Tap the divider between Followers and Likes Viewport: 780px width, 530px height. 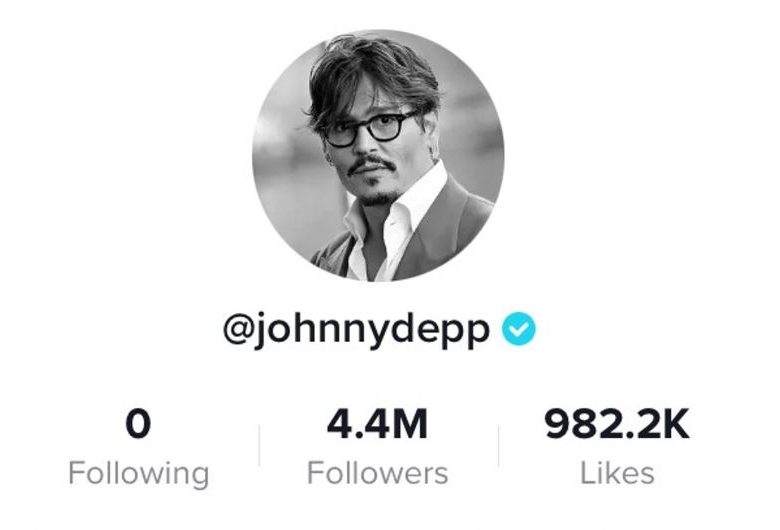[x=498, y=446]
